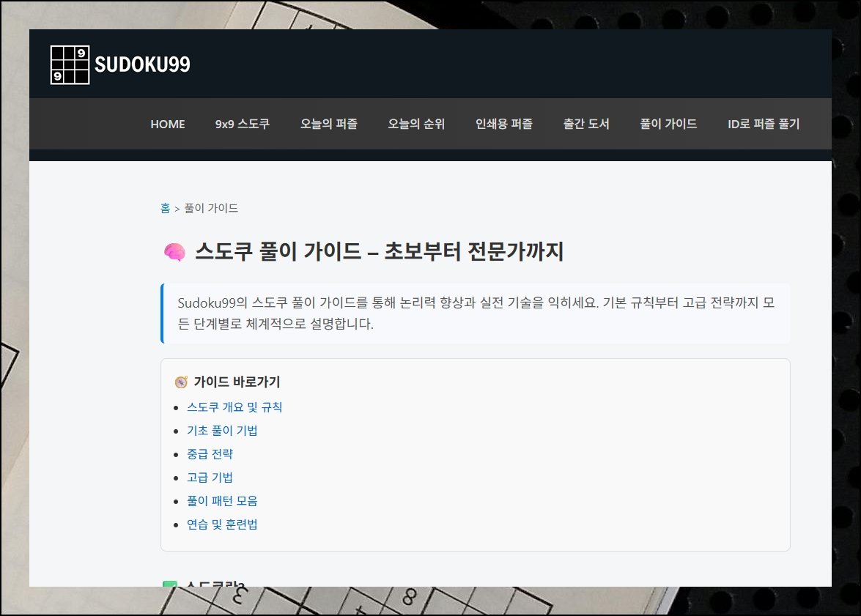Click the brain emoji beside the heading
This screenshot has height=616, width=861.
click(174, 252)
